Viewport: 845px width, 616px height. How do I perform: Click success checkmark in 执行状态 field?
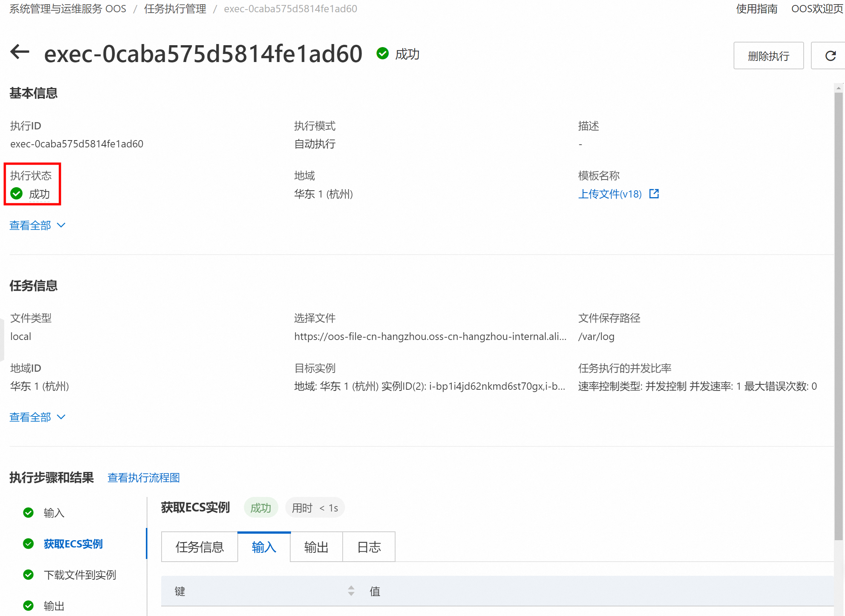pos(16,194)
